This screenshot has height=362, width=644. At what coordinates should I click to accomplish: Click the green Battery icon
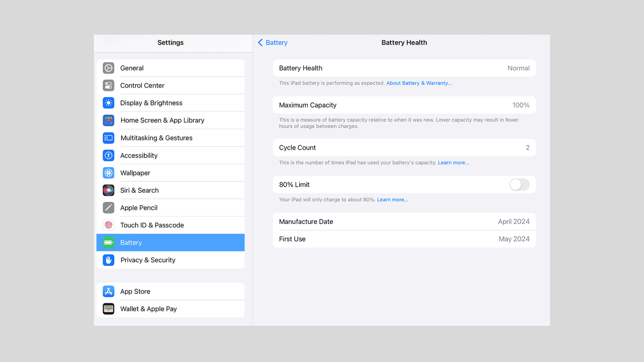tap(108, 243)
